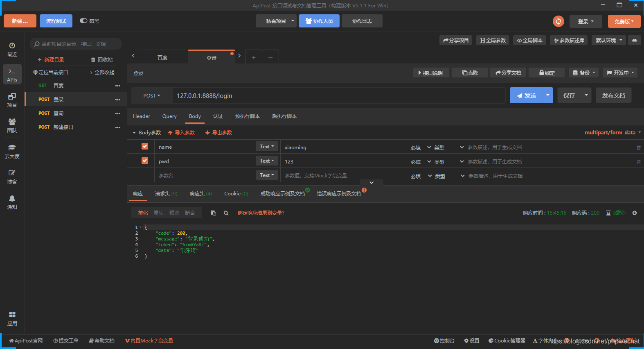Switch to the 请求头 response tab
This screenshot has height=349, width=644.
point(166,194)
